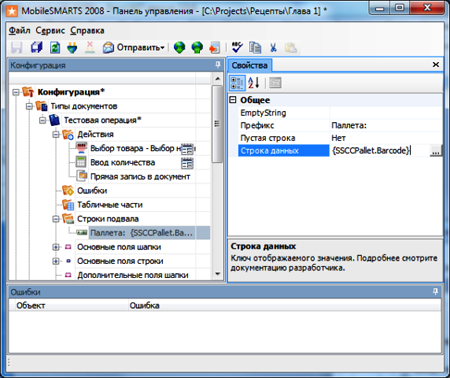Image resolution: width=450 pixels, height=378 pixels.
Task: Select Ввод количества action item
Action: click(123, 162)
